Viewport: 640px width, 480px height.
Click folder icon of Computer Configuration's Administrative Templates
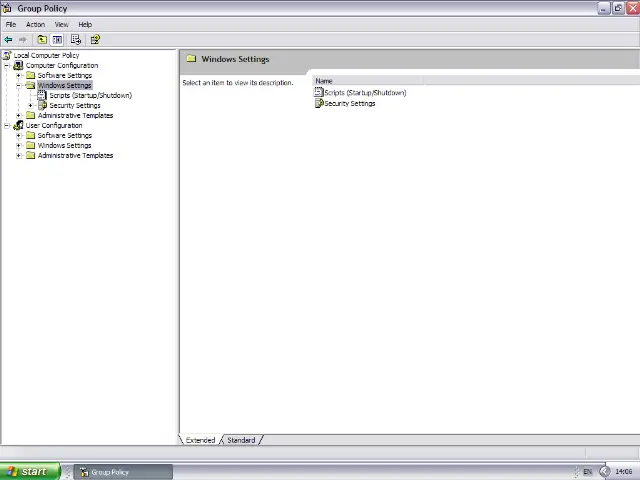tap(31, 115)
